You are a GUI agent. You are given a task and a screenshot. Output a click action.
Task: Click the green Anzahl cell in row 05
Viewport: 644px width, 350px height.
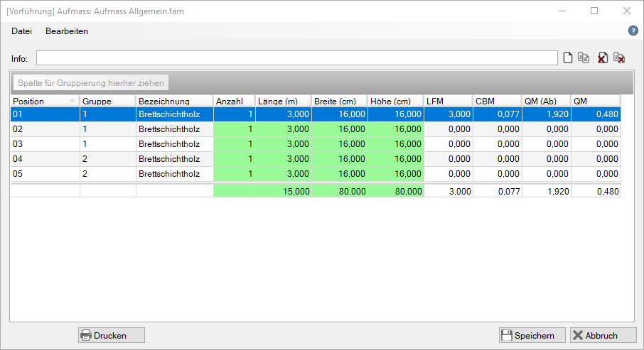(x=234, y=173)
